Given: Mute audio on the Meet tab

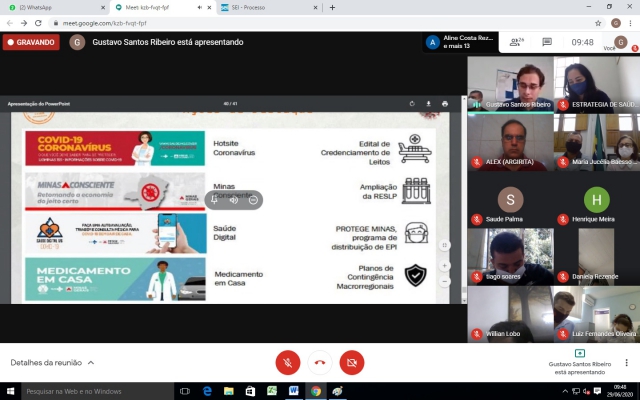Looking at the screenshot, I should point(200,7).
